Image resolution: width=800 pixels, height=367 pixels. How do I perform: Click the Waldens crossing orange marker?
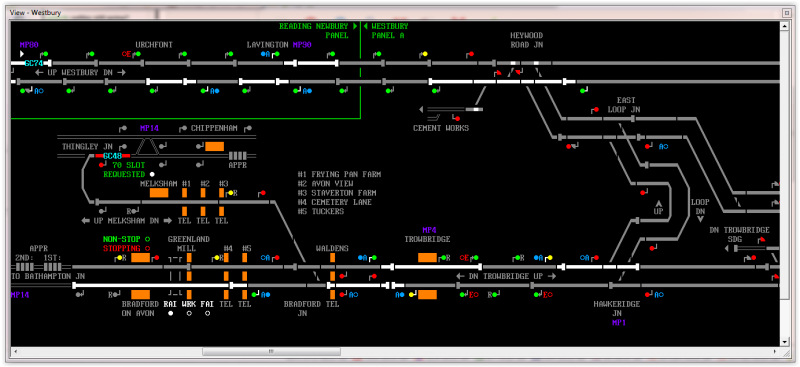[332, 258]
